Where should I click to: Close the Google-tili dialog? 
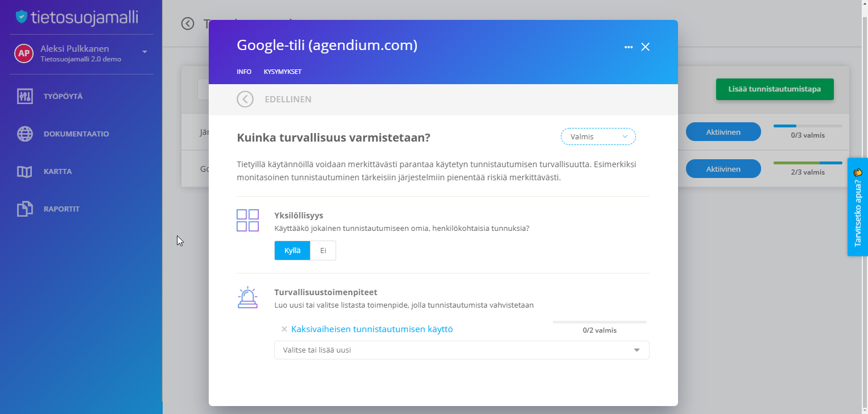coord(645,47)
